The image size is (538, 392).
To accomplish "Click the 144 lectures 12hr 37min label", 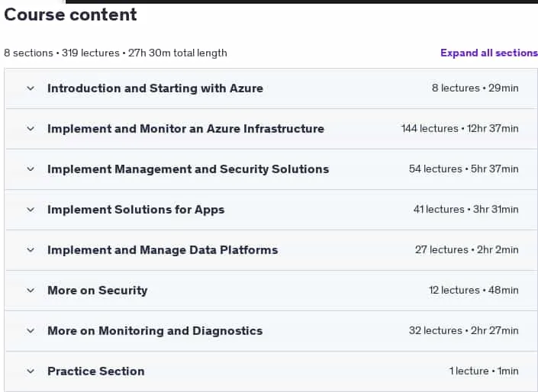I will click(x=459, y=129).
